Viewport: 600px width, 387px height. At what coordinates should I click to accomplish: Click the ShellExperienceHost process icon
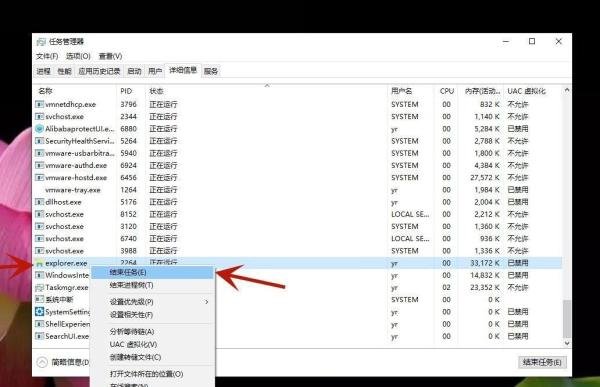coord(39,324)
